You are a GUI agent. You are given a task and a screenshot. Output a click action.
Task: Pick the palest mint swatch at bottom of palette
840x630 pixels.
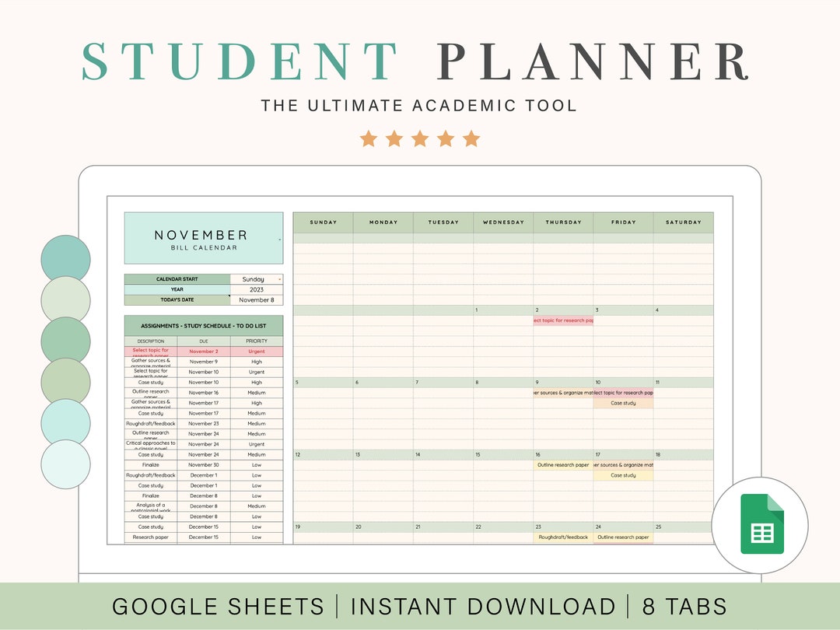(x=65, y=464)
